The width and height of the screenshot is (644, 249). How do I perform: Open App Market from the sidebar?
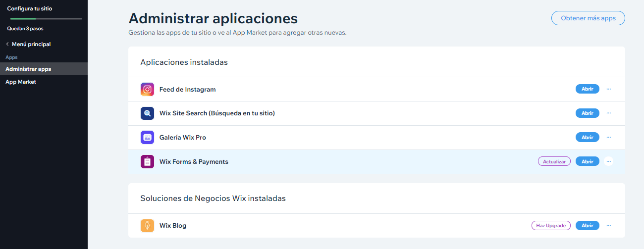[21, 82]
